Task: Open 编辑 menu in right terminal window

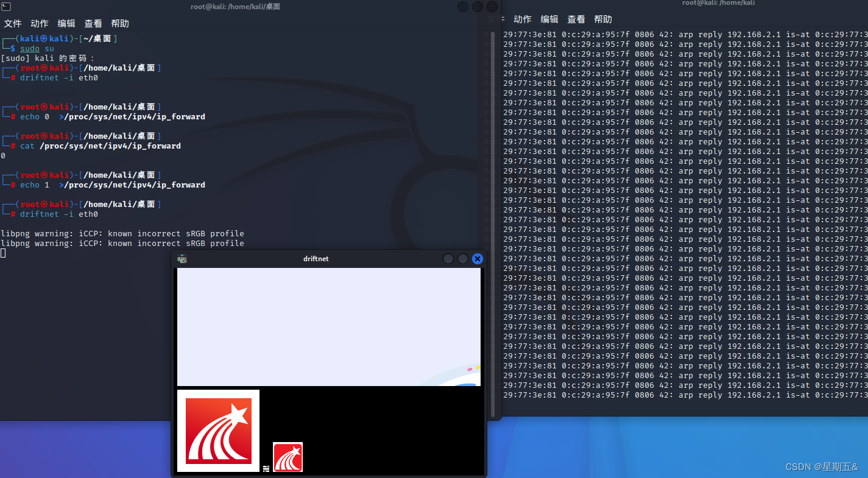Action: click(549, 19)
